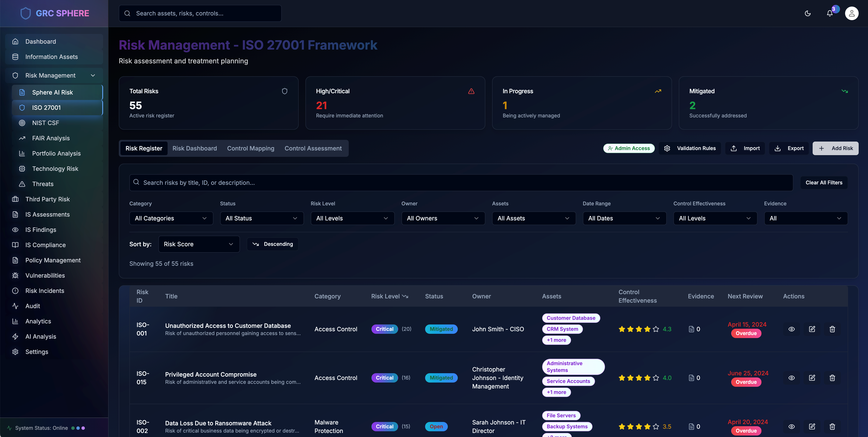Switch to the Risk Dashboard tab

coord(195,149)
